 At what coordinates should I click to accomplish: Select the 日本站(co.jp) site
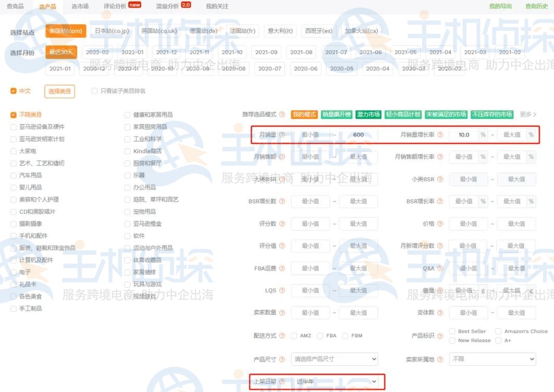click(x=112, y=31)
